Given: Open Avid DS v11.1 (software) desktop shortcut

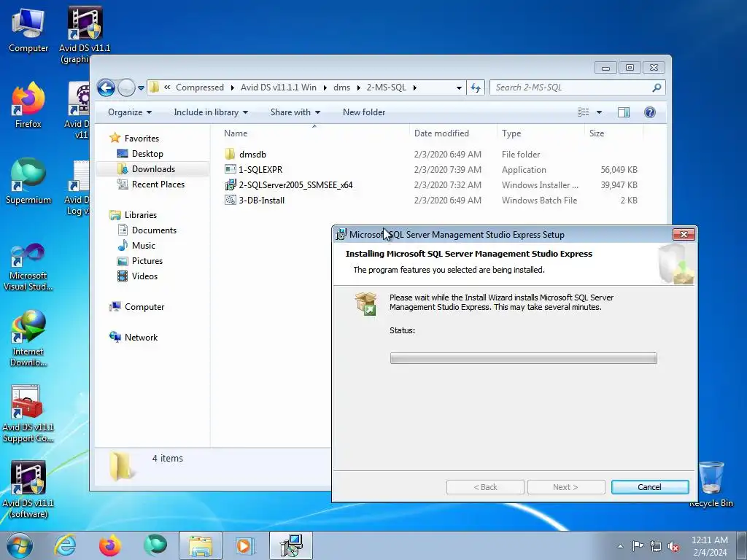Looking at the screenshot, I should tap(28, 489).
